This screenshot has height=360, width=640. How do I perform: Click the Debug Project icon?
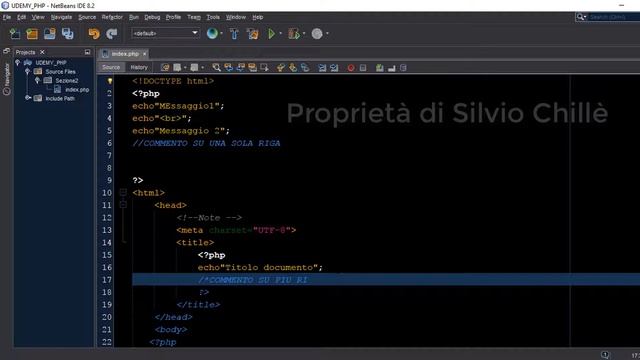click(x=293, y=33)
